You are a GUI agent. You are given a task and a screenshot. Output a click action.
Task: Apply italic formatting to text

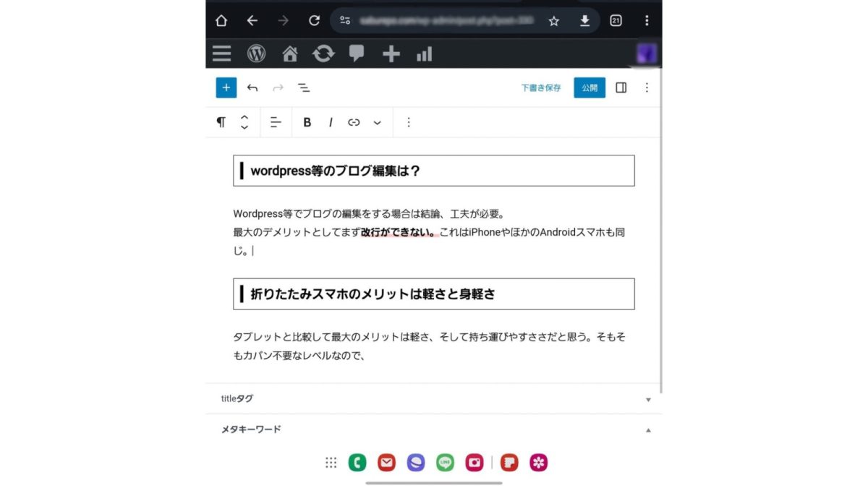[x=331, y=122]
